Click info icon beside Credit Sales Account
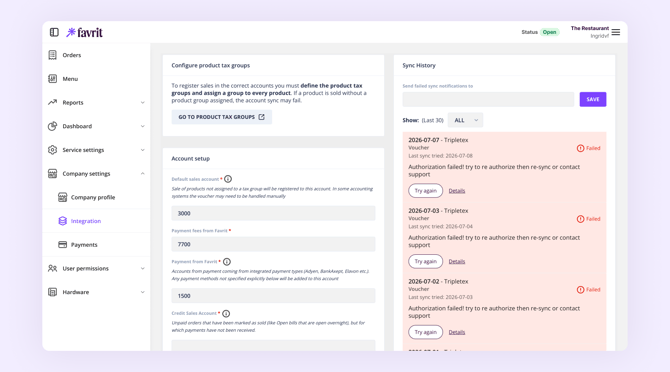The height and width of the screenshot is (372, 670). click(226, 313)
